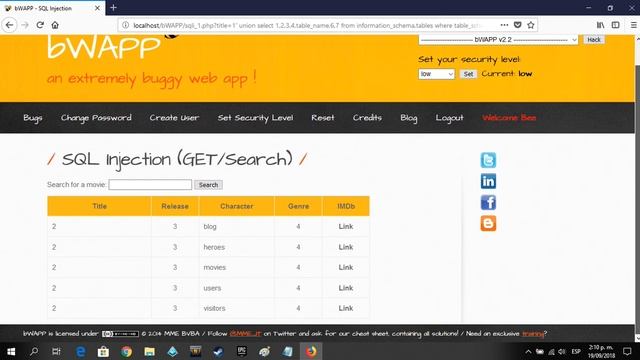Open Task View on the taskbar
Viewport: 640px width, 360px height.
[x=56, y=351]
